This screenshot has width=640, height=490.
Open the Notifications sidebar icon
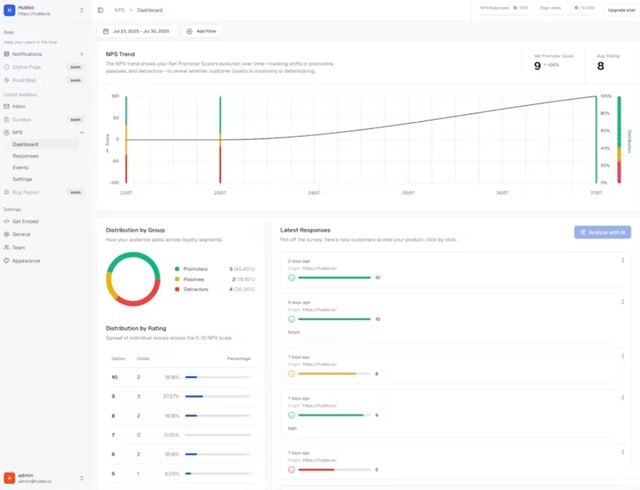7,54
